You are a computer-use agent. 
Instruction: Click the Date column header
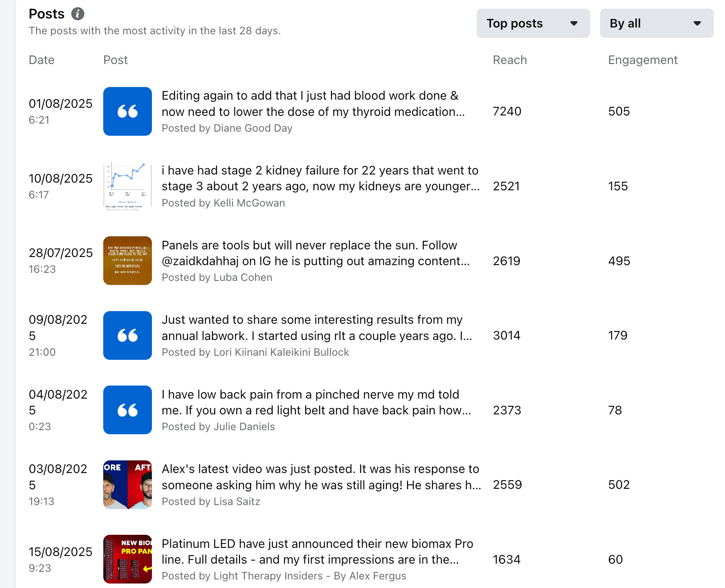41,60
